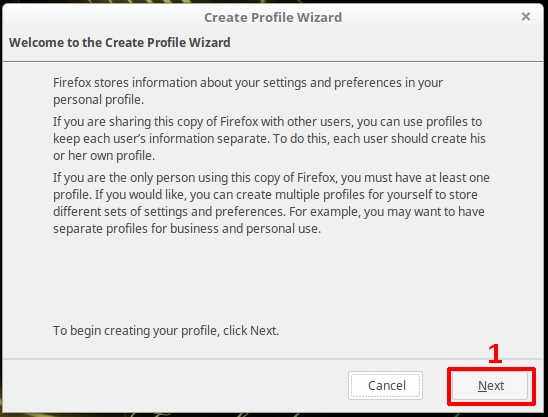548x417 pixels.
Task: Click the paragraph about being the only person
Action: 271,203
